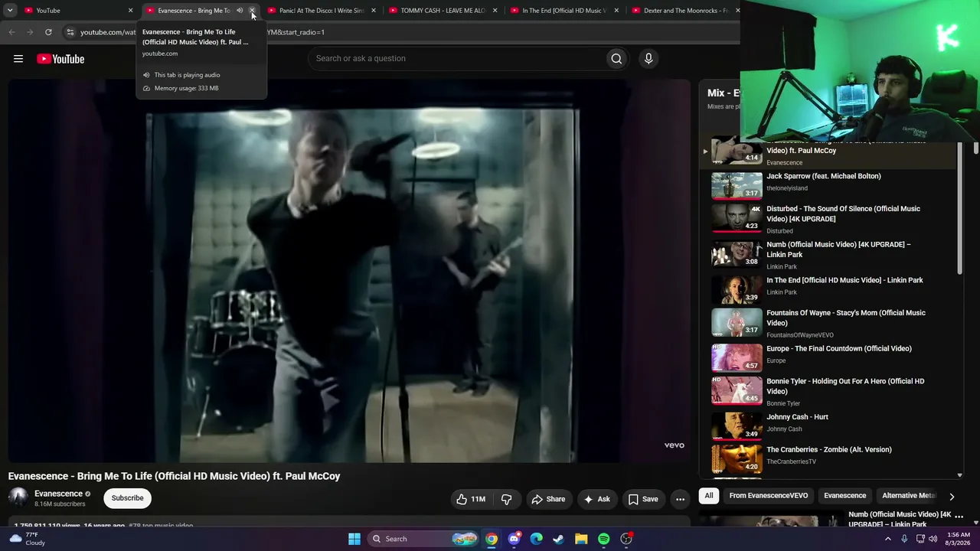
Task: Open Discord from the taskbar
Action: pos(514,539)
